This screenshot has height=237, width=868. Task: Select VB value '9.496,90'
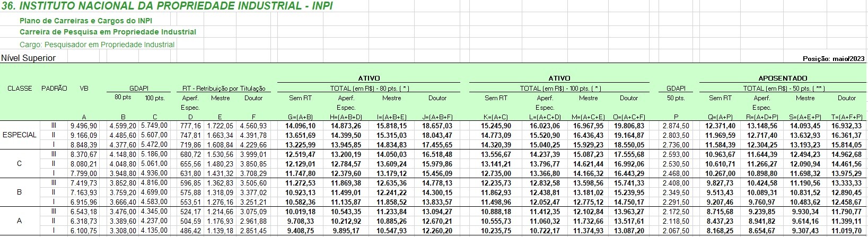pos(84,126)
